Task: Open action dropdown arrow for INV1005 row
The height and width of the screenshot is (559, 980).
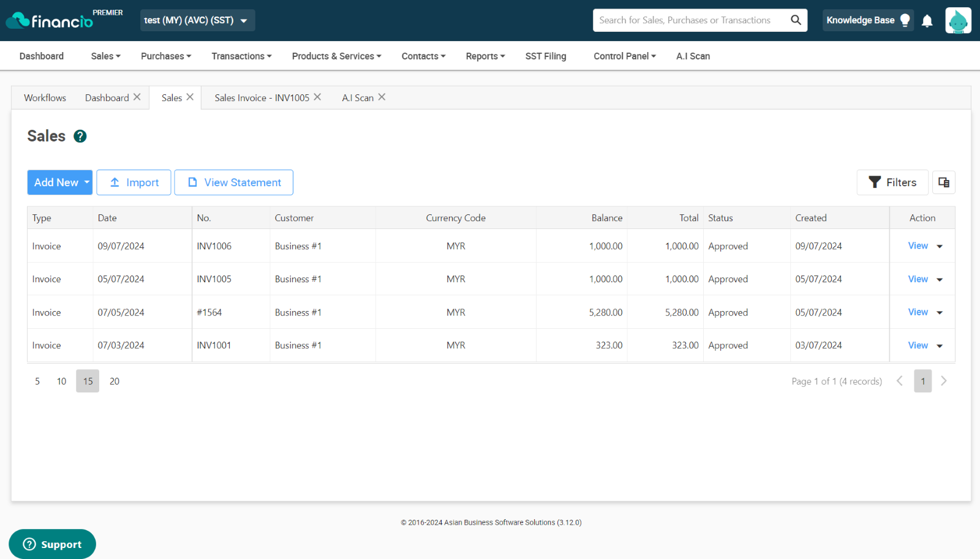Action: [x=940, y=279]
